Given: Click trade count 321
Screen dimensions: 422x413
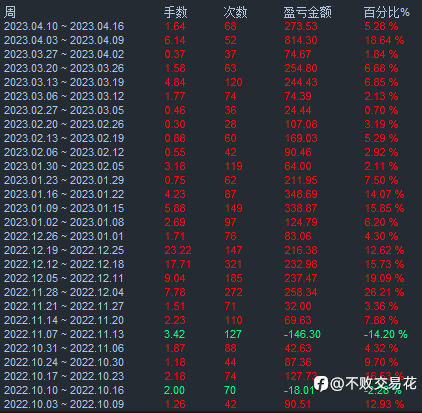Looking at the screenshot, I should 233,264.
